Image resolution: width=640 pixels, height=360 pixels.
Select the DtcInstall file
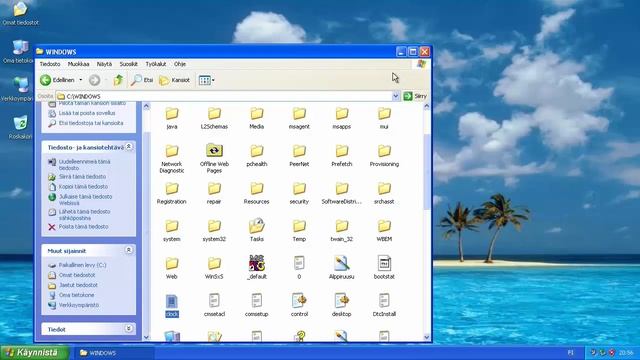click(384, 305)
